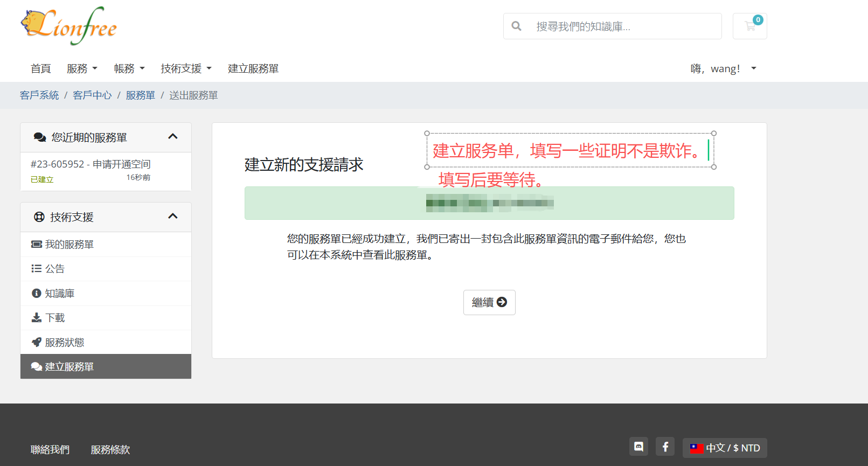Collapse the 您近期的服務單 panel chevron
Viewport: 868px width, 466px height.
click(x=172, y=136)
